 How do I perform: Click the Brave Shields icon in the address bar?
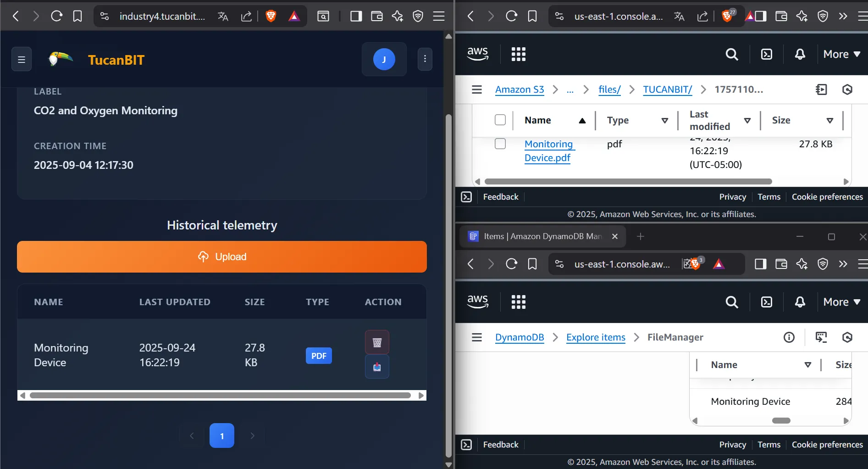pyautogui.click(x=271, y=16)
